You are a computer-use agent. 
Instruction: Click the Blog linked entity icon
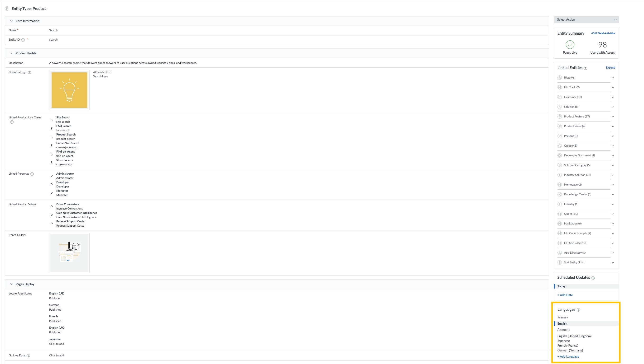[x=560, y=77]
